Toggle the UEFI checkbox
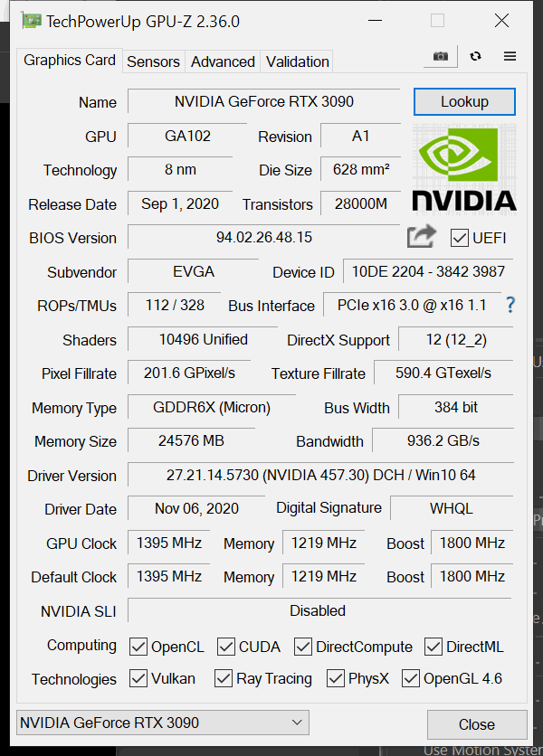The width and height of the screenshot is (543, 756). coord(459,238)
